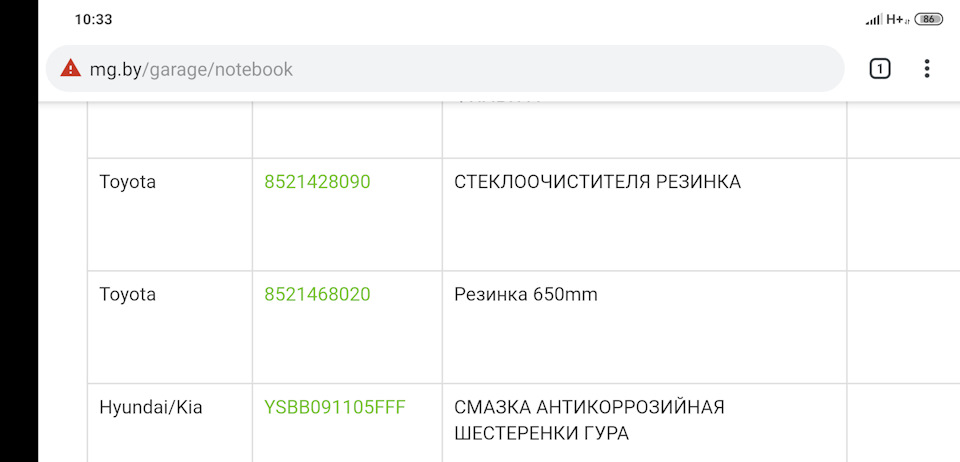Select the Toyota cell beside 8521428090

[x=128, y=182]
